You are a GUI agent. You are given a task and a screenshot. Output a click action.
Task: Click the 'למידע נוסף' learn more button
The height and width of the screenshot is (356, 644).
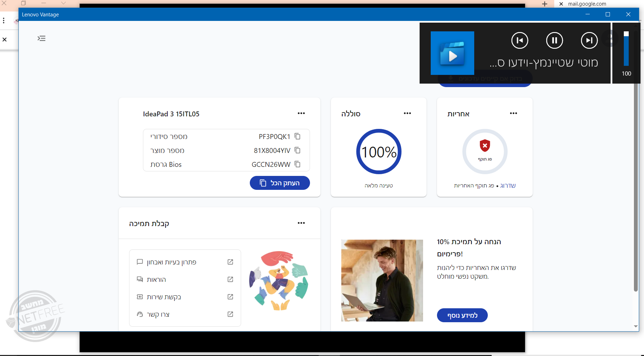462,315
